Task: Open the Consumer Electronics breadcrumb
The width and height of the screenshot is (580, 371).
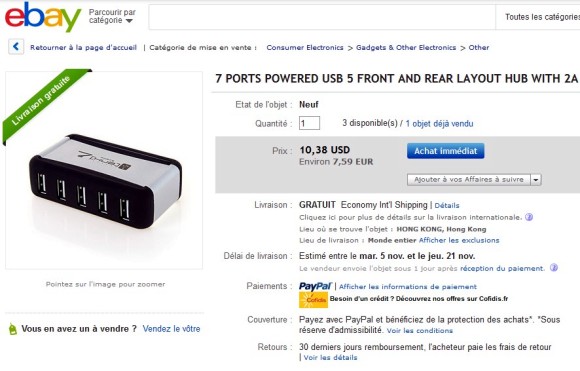Action: tap(305, 47)
